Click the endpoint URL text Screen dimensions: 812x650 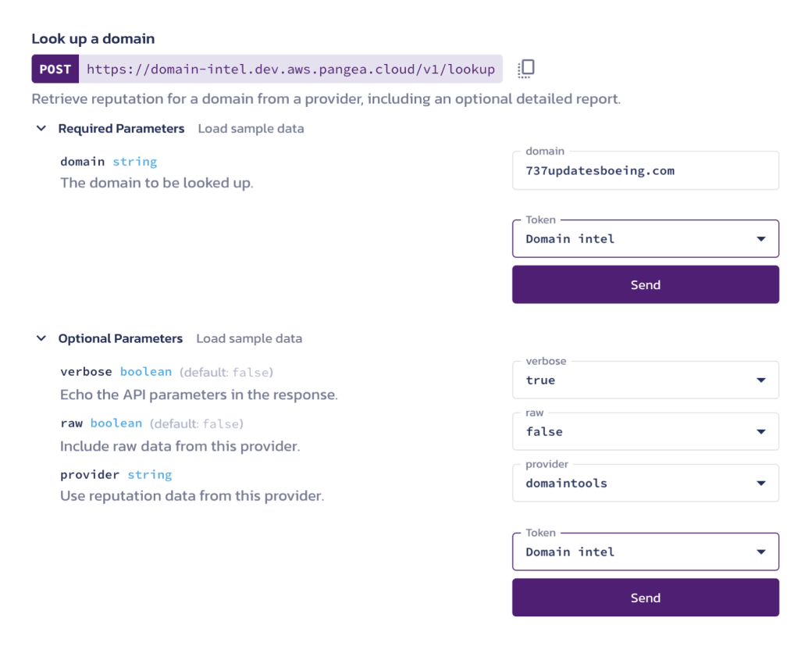click(290, 69)
